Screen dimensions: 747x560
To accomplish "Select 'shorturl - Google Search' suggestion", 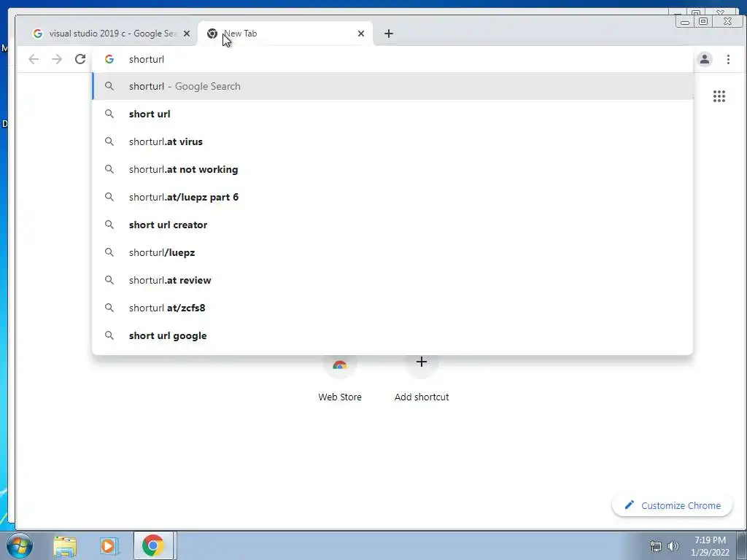I will tap(393, 86).
